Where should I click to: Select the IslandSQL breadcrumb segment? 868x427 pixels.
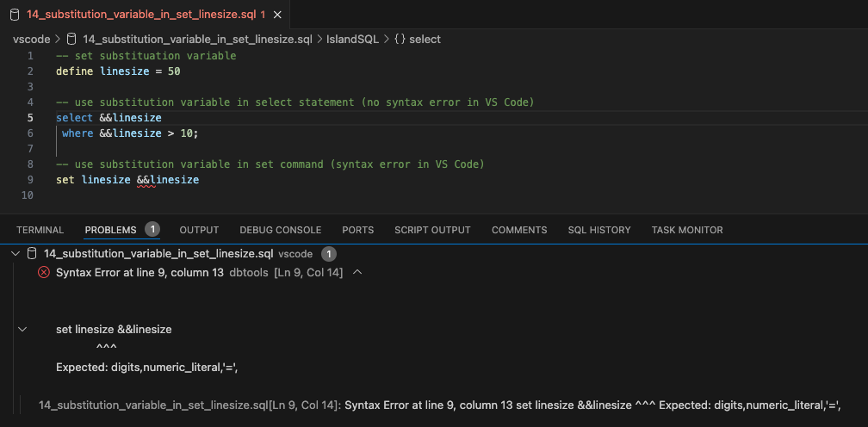353,39
